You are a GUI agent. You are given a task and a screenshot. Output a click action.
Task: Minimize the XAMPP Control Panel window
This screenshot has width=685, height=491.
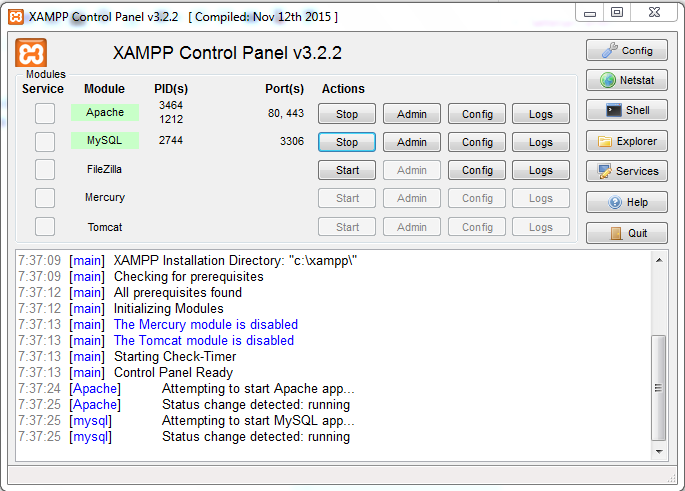tap(589, 13)
